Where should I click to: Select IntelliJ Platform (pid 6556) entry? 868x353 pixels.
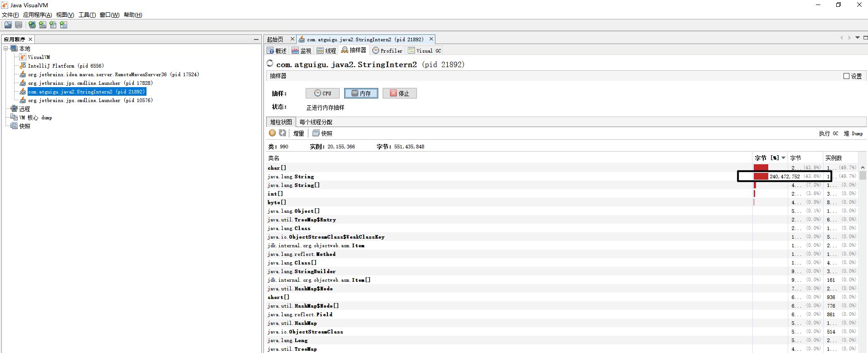tap(66, 66)
